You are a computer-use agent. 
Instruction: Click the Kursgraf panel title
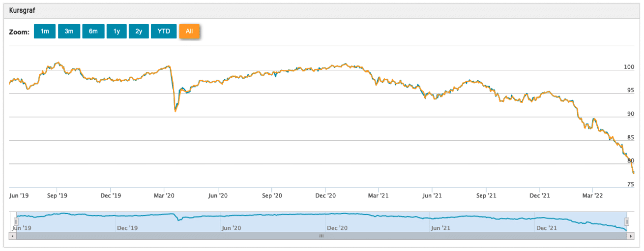22,10
